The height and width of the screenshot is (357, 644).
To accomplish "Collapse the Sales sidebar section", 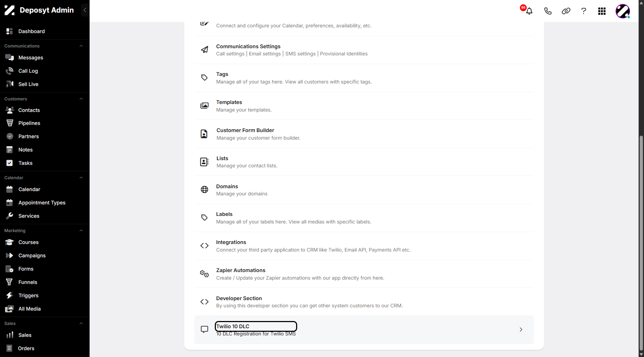I will click(81, 324).
